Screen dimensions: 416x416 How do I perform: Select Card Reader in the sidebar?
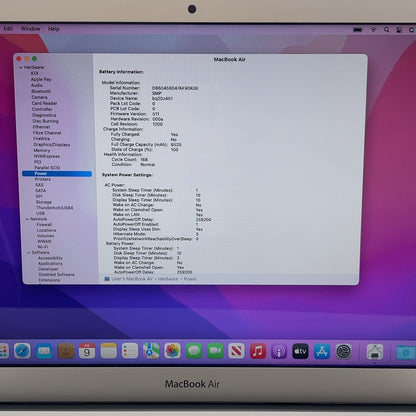point(44,103)
